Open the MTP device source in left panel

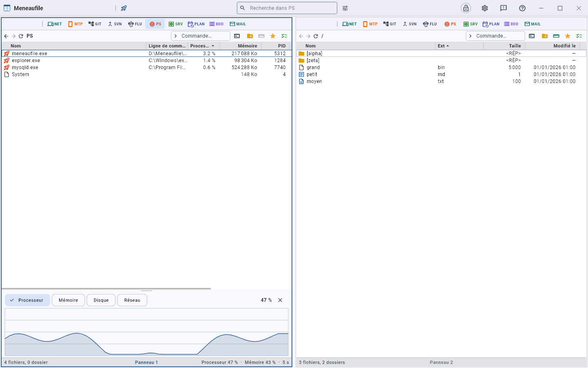click(76, 24)
